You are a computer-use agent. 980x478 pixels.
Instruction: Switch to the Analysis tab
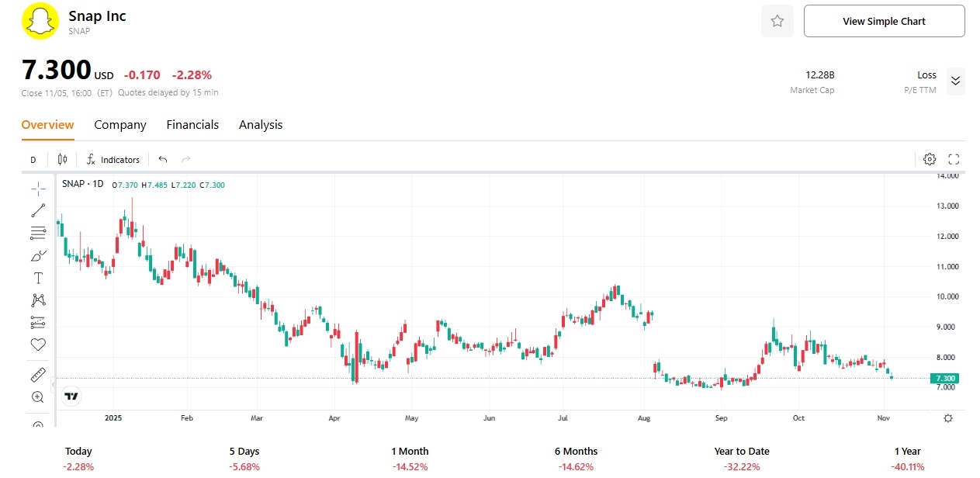coord(260,124)
